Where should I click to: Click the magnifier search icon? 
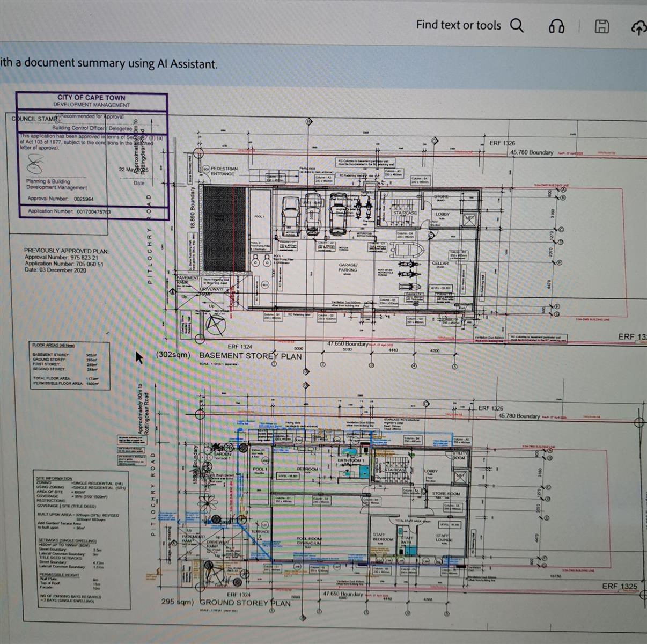coord(517,25)
